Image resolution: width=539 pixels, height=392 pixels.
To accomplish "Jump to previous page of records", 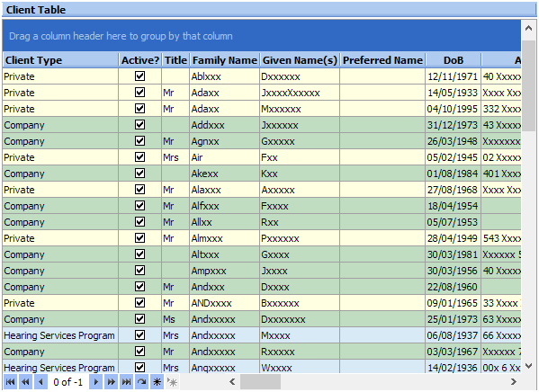I will (x=25, y=382).
